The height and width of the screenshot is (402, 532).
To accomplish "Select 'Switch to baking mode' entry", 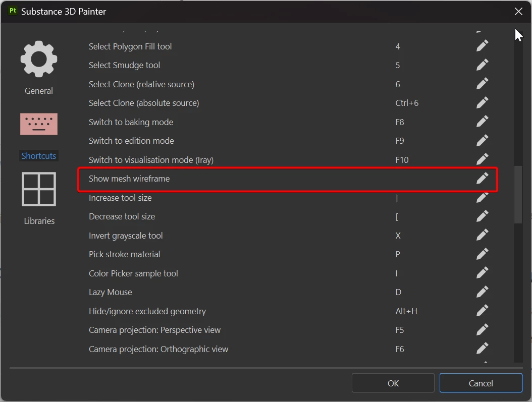I will 131,122.
